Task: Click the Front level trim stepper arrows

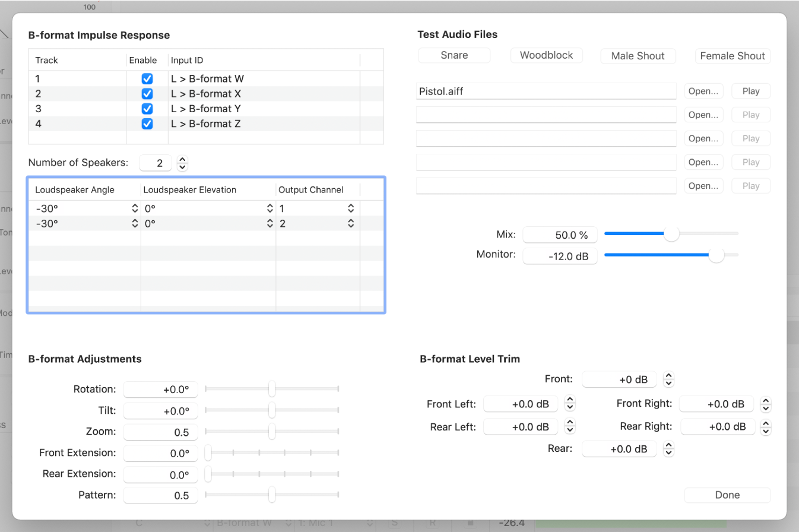Action: 668,379
